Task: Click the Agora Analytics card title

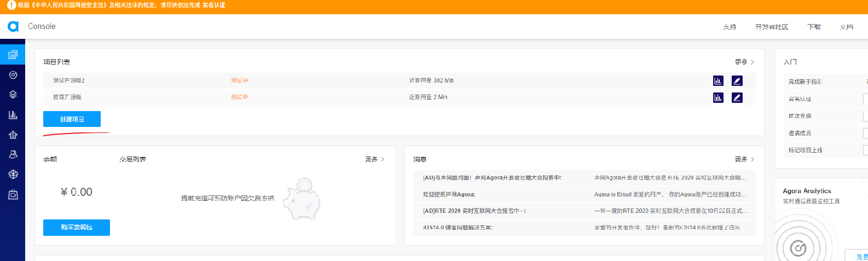Action: click(x=807, y=191)
